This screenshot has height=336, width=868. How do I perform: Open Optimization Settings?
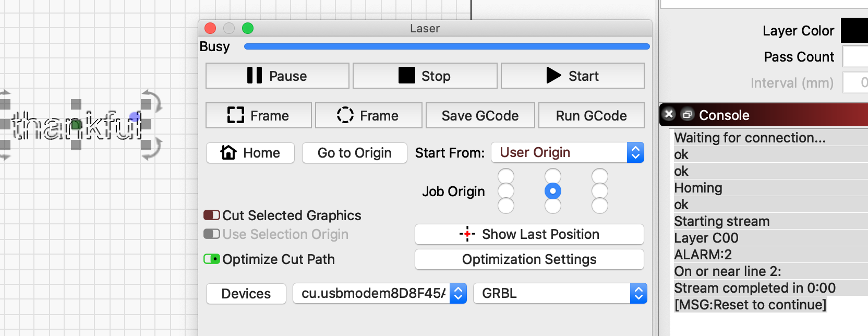coord(529,259)
